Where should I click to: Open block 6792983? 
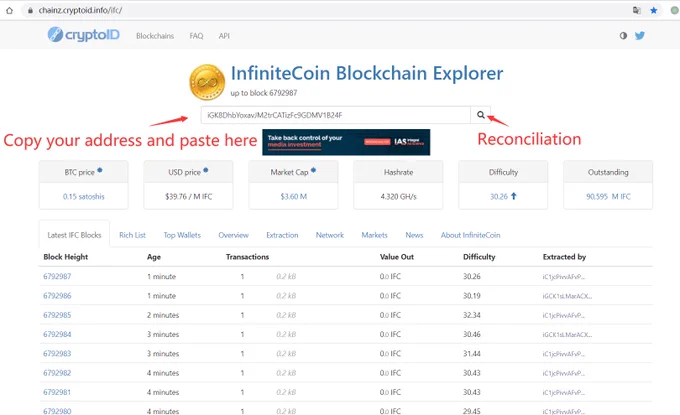[x=57, y=353]
